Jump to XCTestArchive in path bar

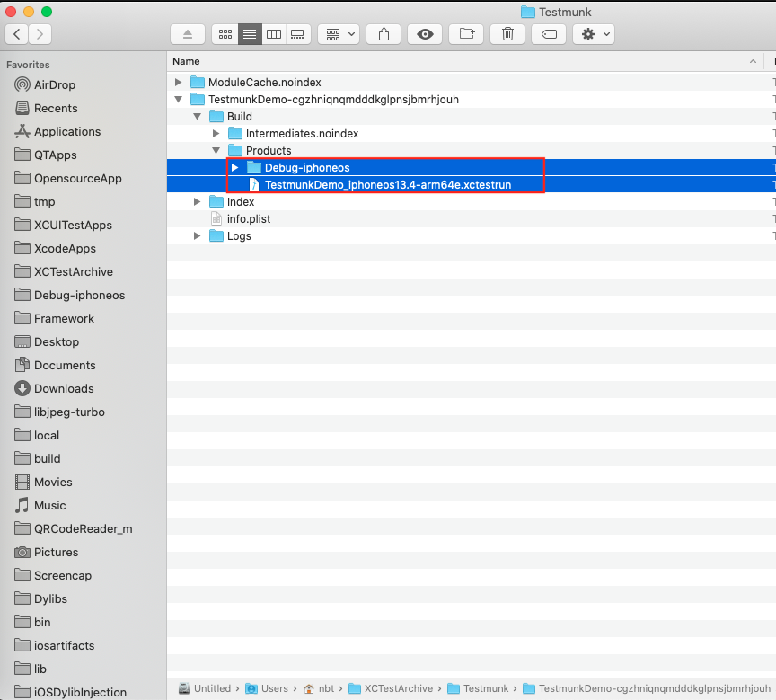[391, 688]
